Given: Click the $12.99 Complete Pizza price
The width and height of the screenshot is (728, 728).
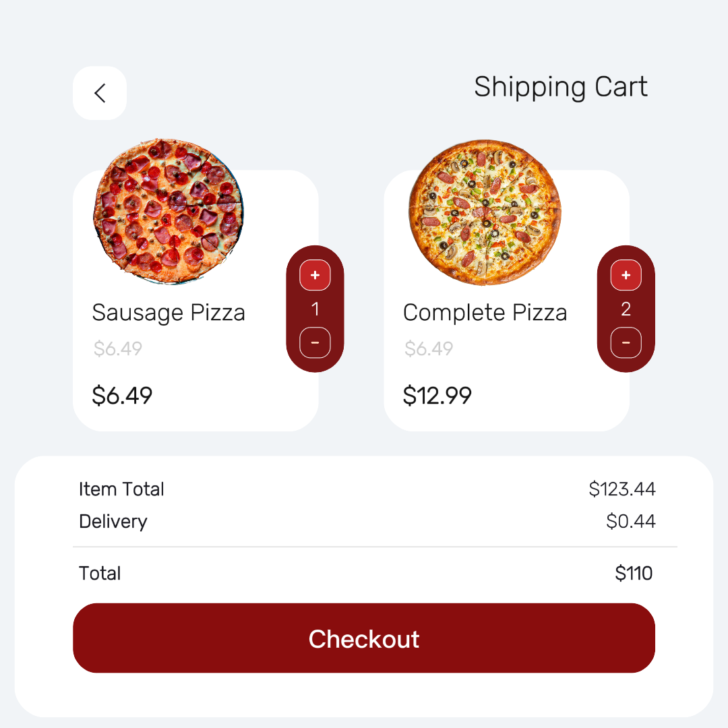Looking at the screenshot, I should 437,396.
